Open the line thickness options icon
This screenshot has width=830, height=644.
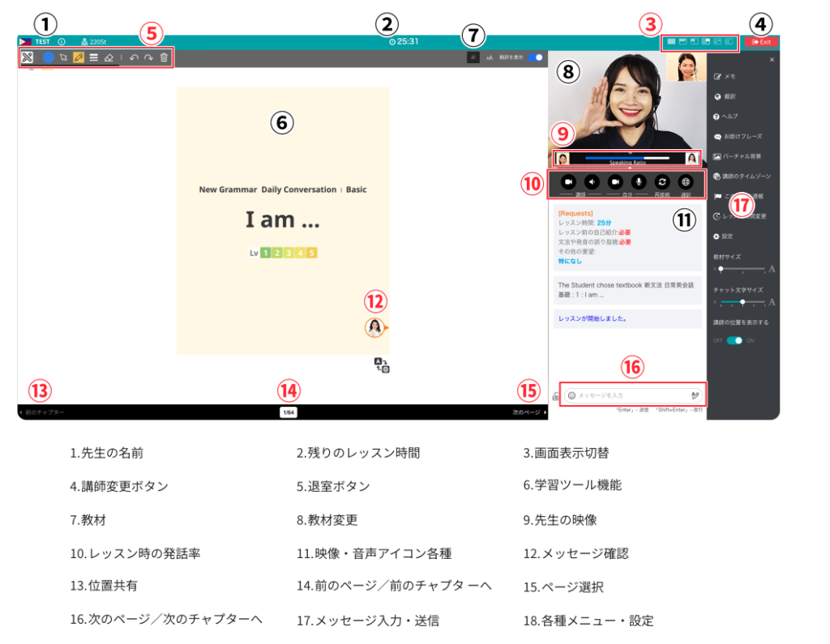(x=94, y=58)
